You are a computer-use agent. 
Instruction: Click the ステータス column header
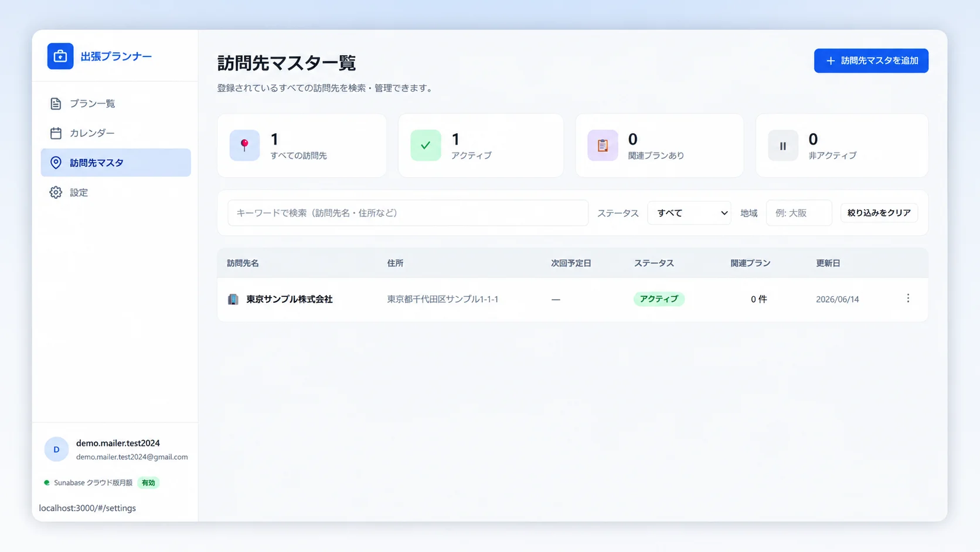tap(654, 263)
